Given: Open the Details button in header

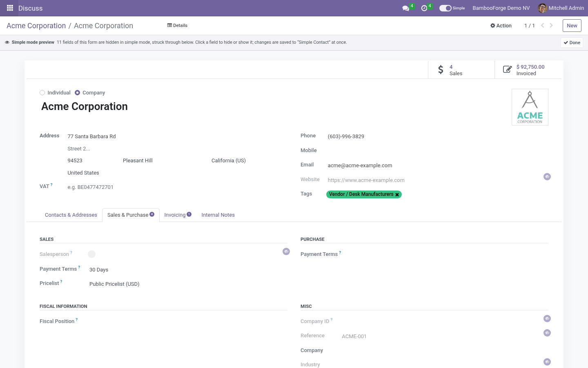Looking at the screenshot, I should 177,25.
